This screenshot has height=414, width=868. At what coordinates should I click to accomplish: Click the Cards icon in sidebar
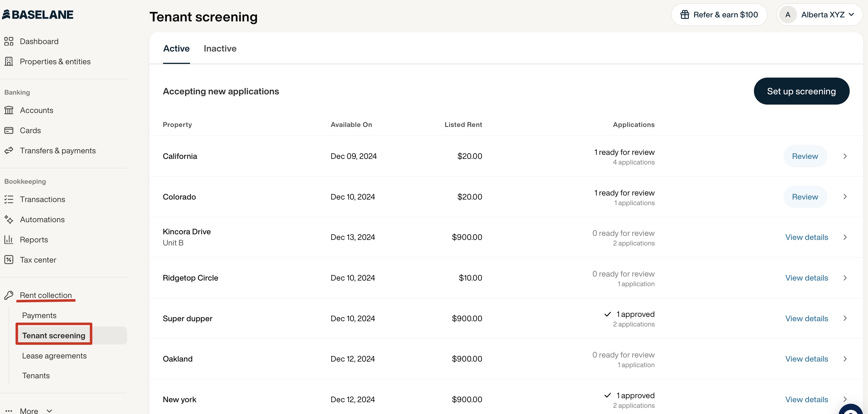(9, 130)
